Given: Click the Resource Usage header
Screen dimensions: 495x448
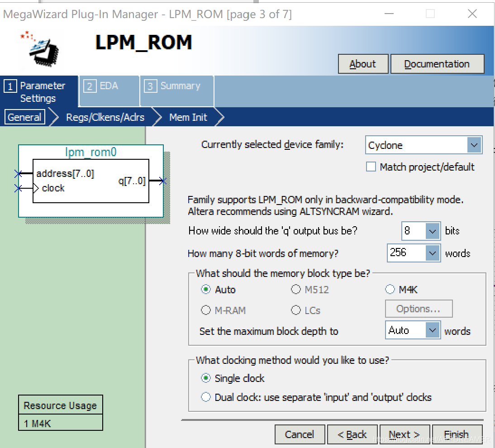Looking at the screenshot, I should 60,405.
